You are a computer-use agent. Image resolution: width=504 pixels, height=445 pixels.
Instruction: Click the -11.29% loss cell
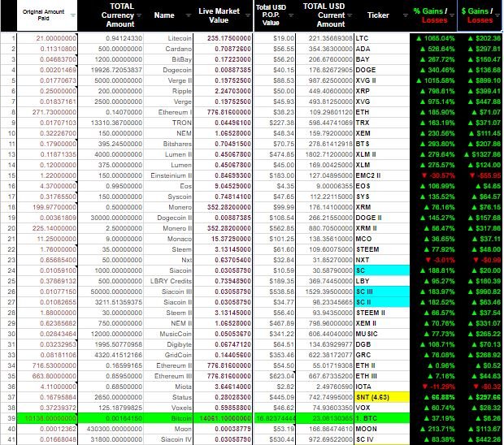pos(433,387)
